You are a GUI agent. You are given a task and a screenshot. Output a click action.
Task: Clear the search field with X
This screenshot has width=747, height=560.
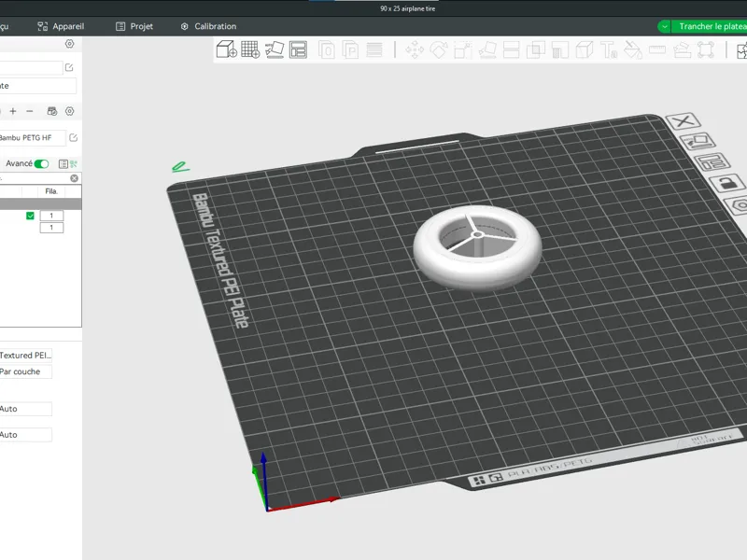(x=75, y=178)
